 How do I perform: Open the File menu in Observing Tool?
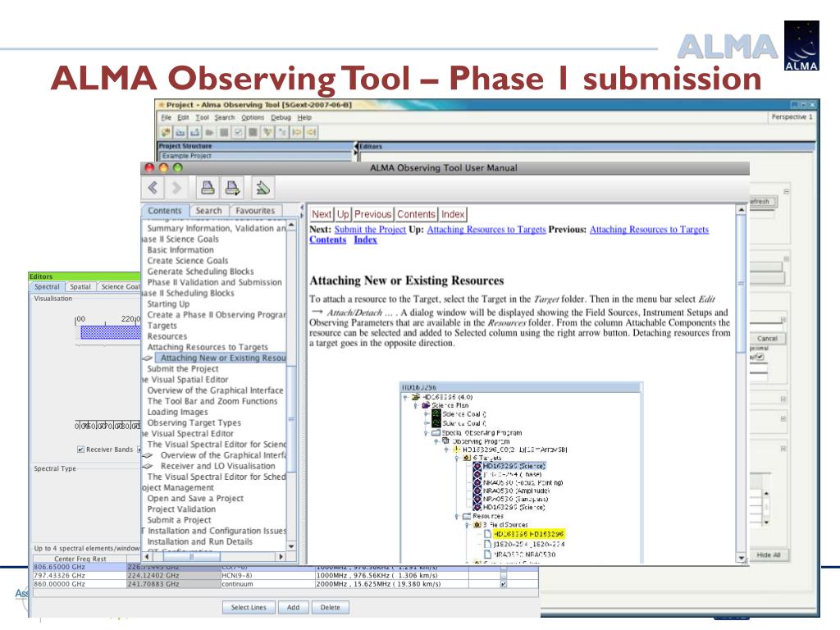coord(167,117)
